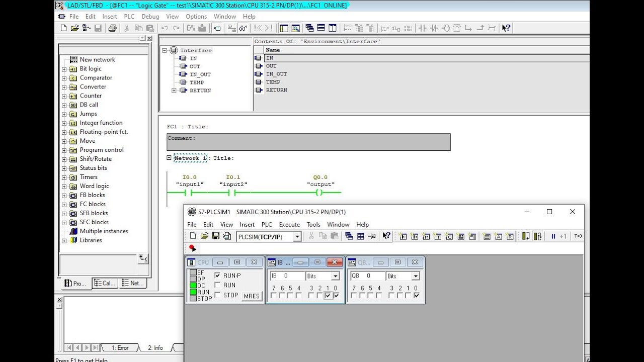Insert Timer icon in PLCSIM toolbar
Image resolution: width=644 pixels, height=362 pixels.
pos(437,236)
